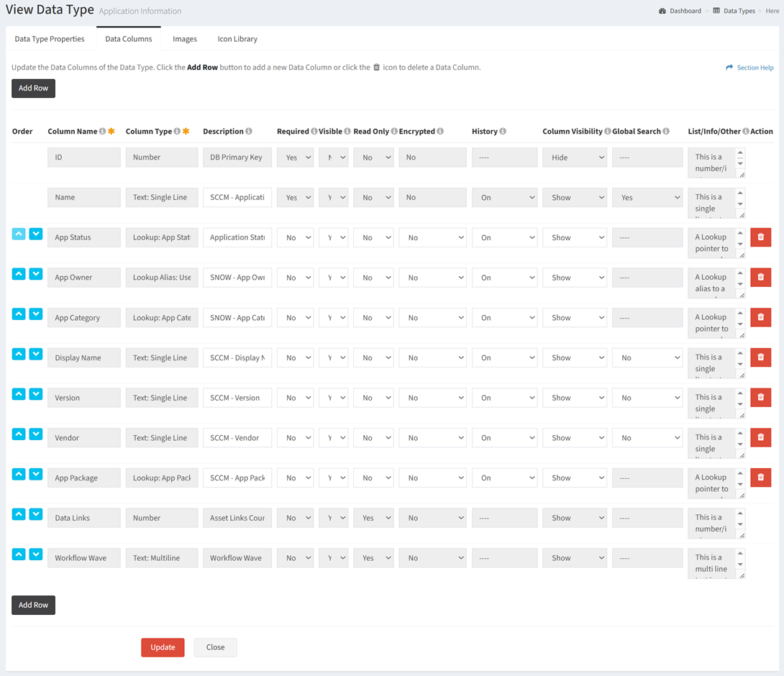Click the History header info icon
Image resolution: width=784 pixels, height=676 pixels.
click(x=503, y=131)
